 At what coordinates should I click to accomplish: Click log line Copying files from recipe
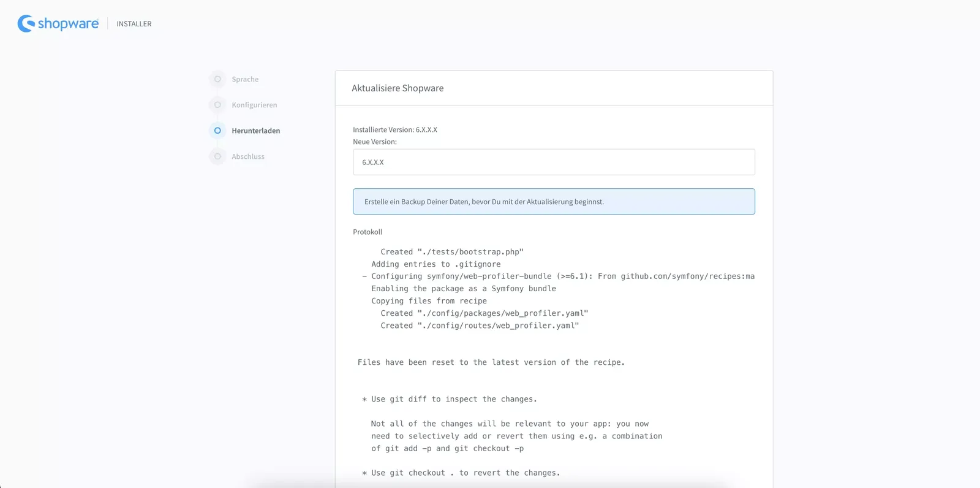coord(429,301)
